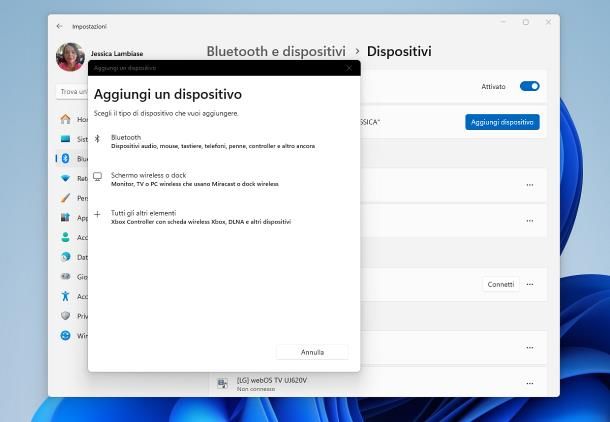
Task: Click the LG webOS TV device icon
Action: (x=223, y=383)
